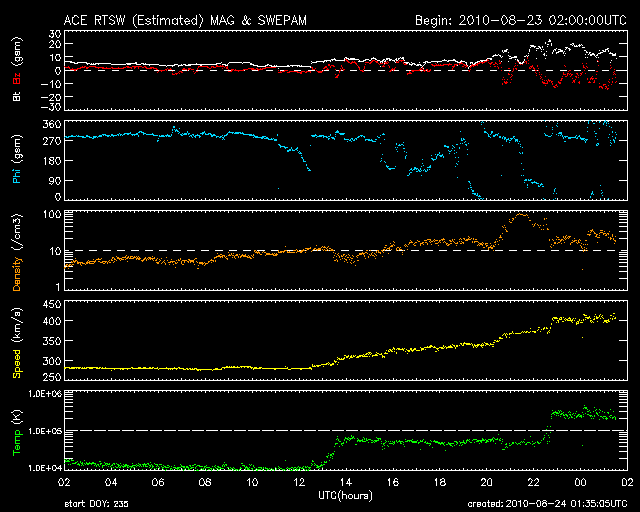Click the cyan 'Phi' axis label

(17, 174)
